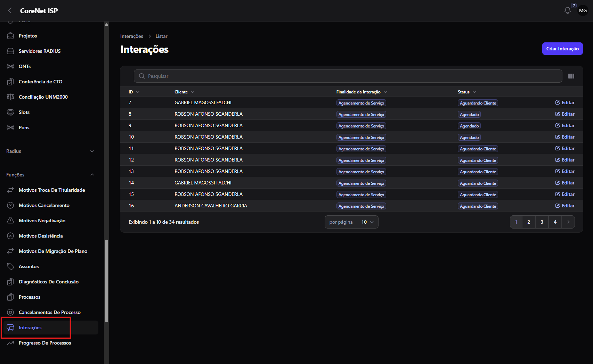This screenshot has height=364, width=593.
Task: Collapse the Funções sidebar group
Action: 92,175
